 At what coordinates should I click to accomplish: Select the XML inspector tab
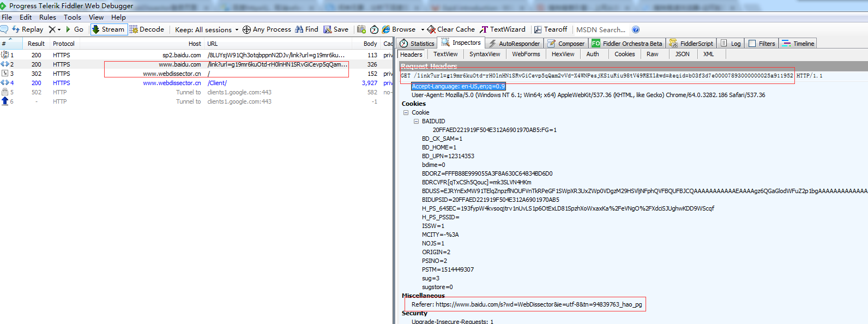coord(708,55)
